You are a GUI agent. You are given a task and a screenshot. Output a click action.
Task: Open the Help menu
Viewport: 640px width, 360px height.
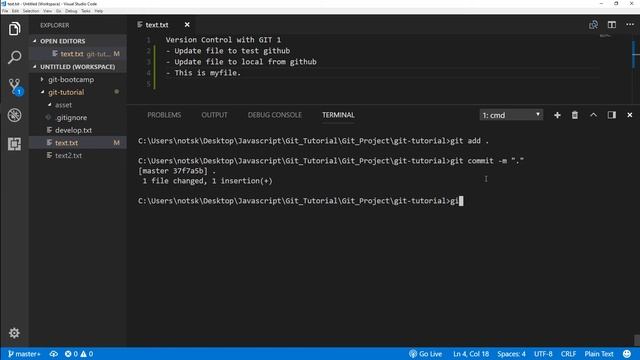click(x=98, y=11)
